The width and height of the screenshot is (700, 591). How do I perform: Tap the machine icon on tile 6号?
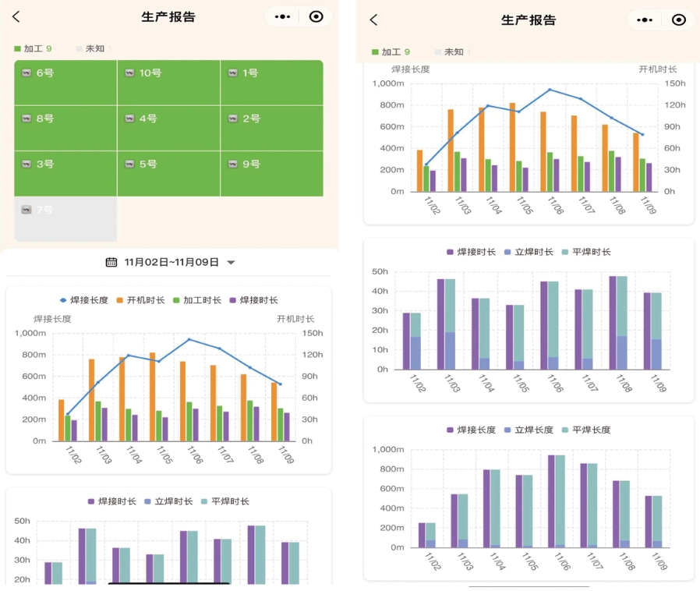tap(26, 73)
